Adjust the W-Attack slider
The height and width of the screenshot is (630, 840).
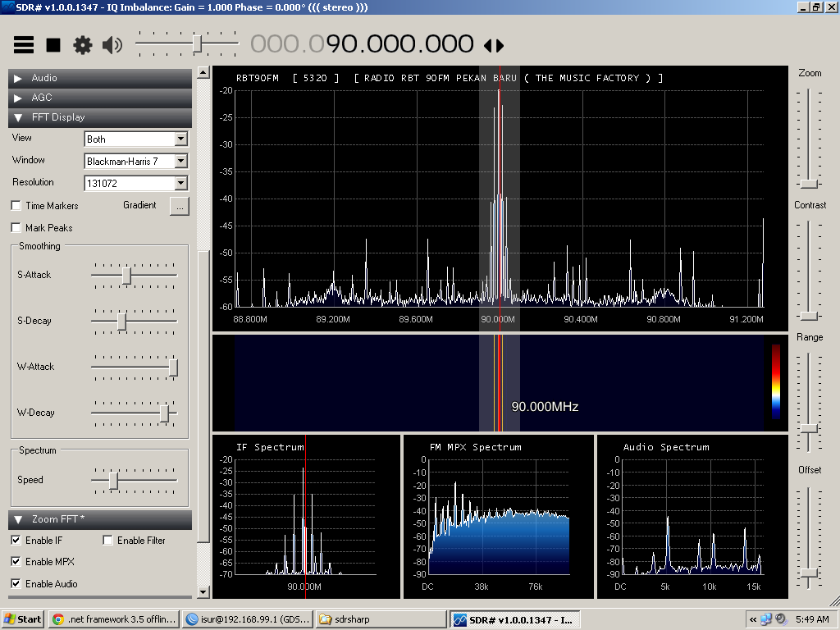174,367
